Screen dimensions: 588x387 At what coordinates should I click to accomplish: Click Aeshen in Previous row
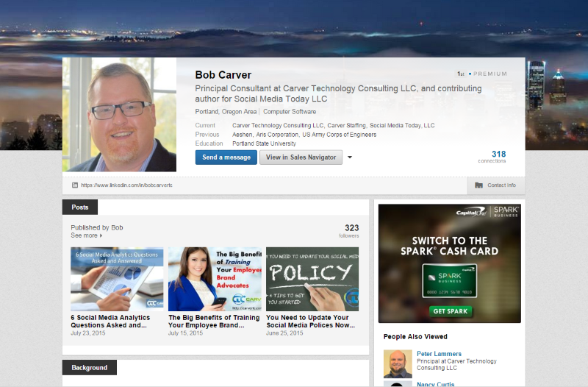(243, 135)
